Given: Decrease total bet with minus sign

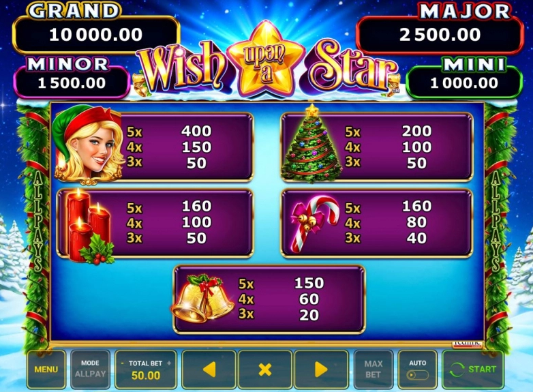Looking at the screenshot, I should tap(123, 363).
